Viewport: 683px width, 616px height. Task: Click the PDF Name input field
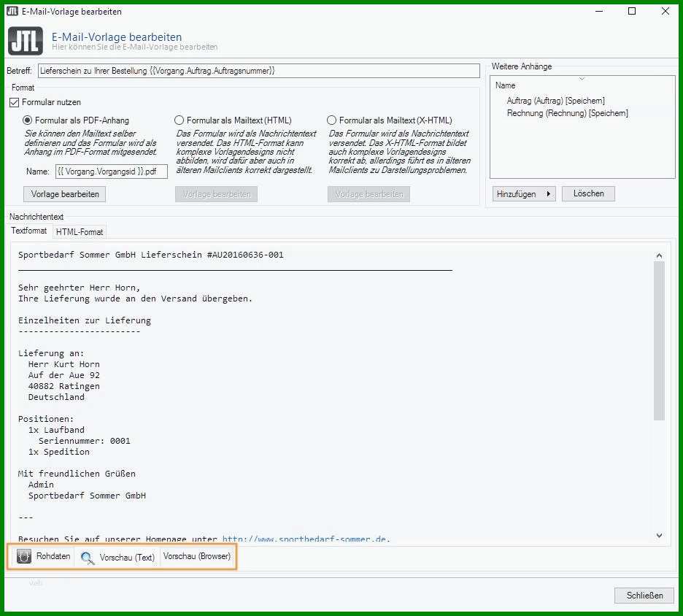[112, 172]
